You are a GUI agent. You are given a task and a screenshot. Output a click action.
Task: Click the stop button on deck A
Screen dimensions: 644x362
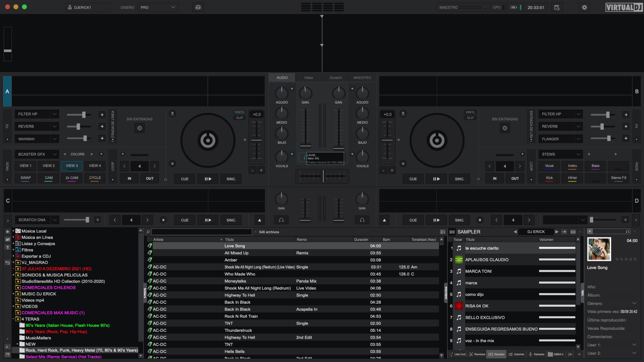point(172,164)
